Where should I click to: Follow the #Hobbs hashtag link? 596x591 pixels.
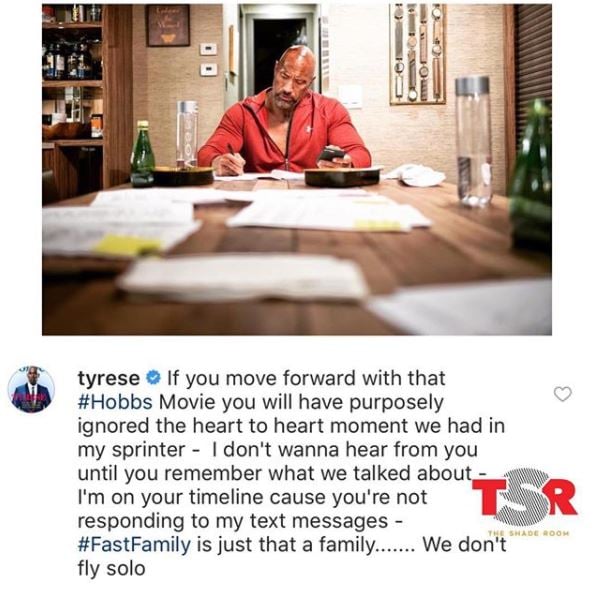[x=115, y=402]
